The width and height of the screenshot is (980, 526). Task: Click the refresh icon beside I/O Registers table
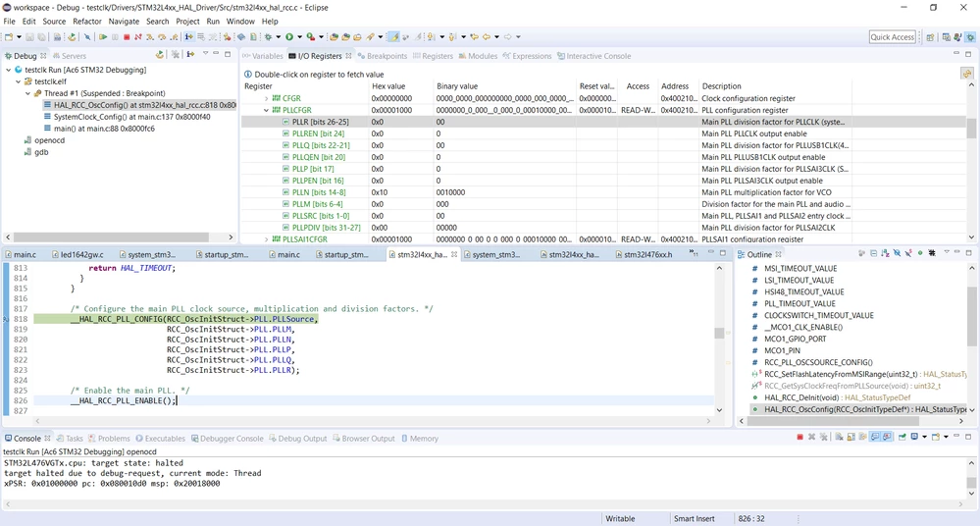[x=967, y=74]
